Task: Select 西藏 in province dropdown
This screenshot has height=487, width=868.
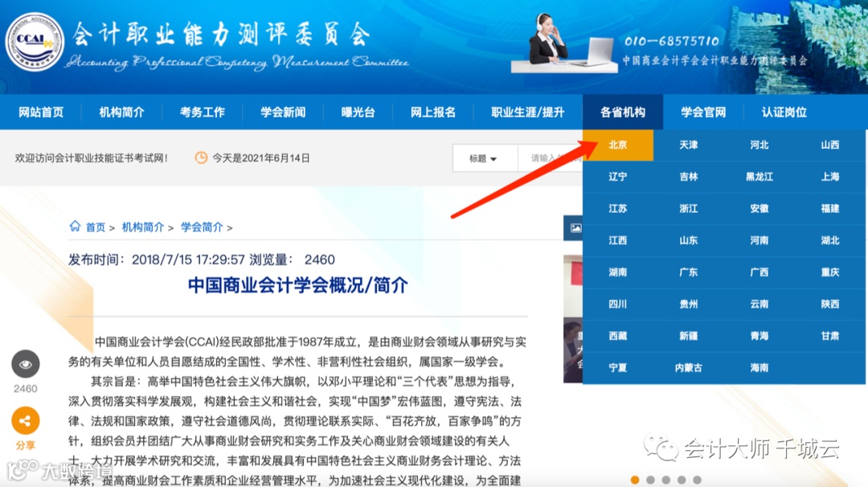Action: click(618, 336)
